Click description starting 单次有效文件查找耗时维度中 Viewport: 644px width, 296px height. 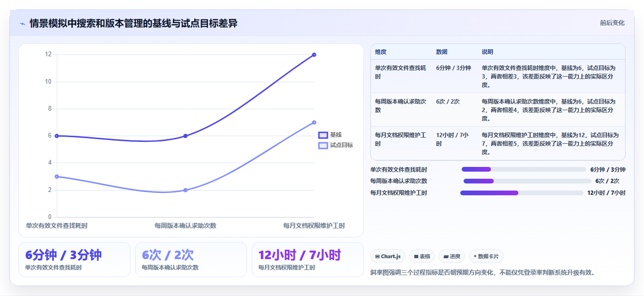point(550,77)
